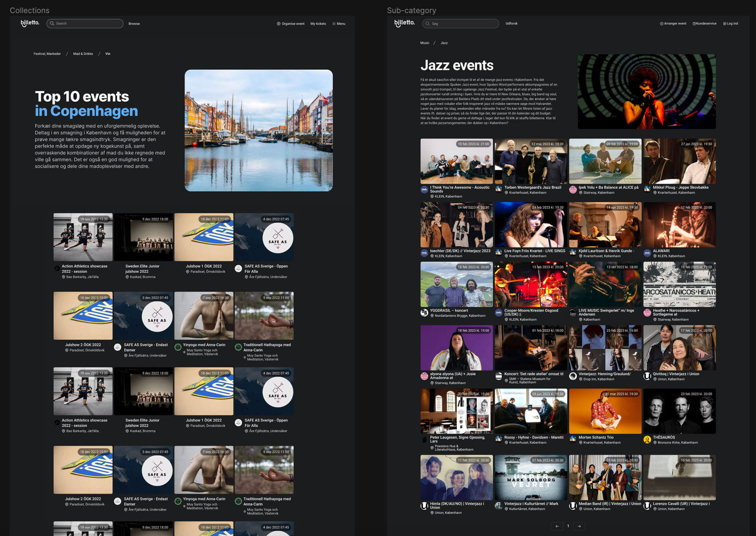Click location pin next to Brorsons Kirke, København
The width and height of the screenshot is (756, 536).
(655, 442)
